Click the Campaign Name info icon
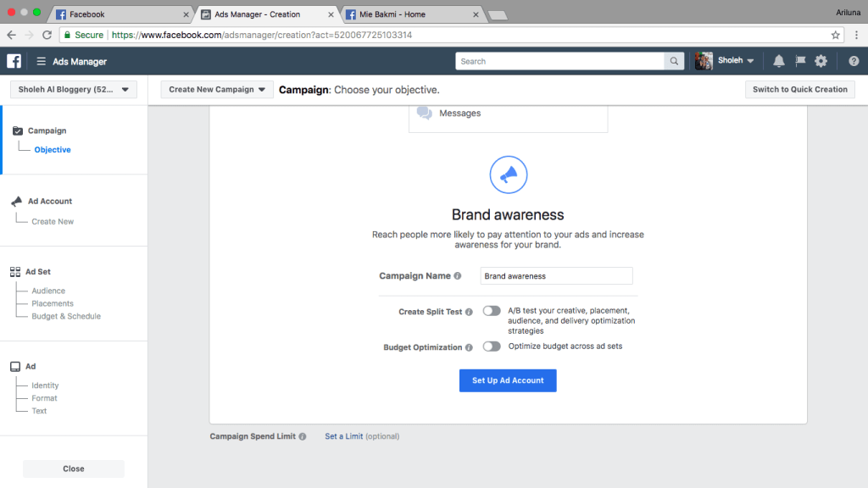 [457, 276]
